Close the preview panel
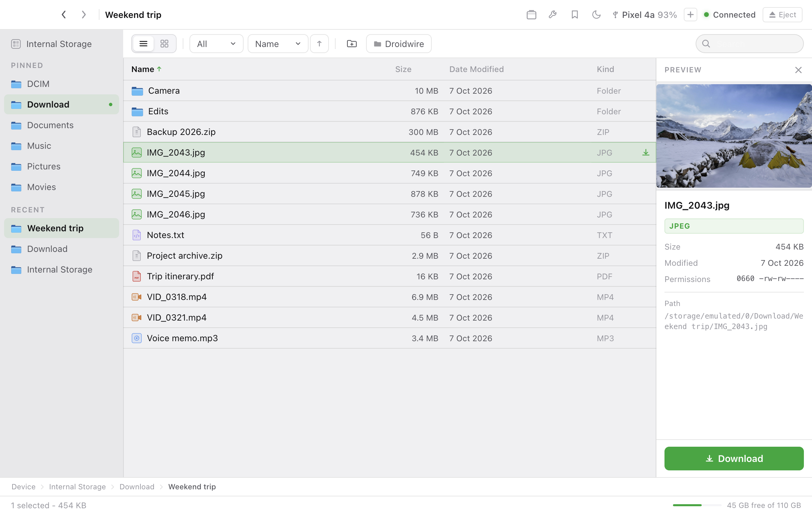Viewport: 812px width, 514px height. 798,70
